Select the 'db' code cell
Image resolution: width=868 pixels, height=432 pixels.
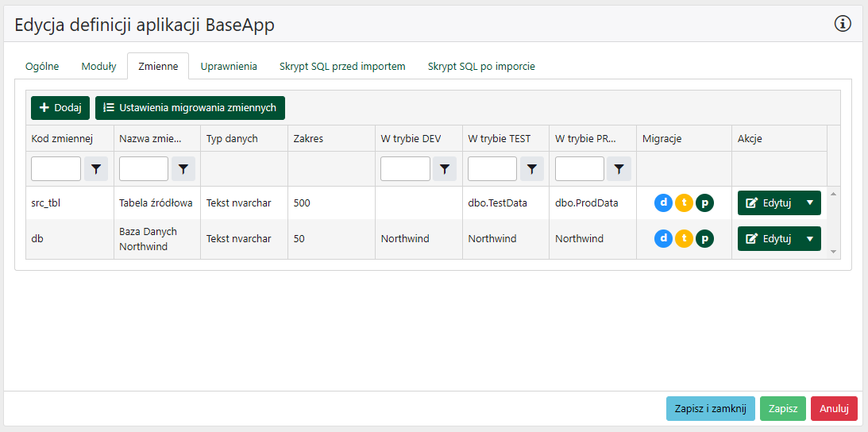[x=70, y=239]
